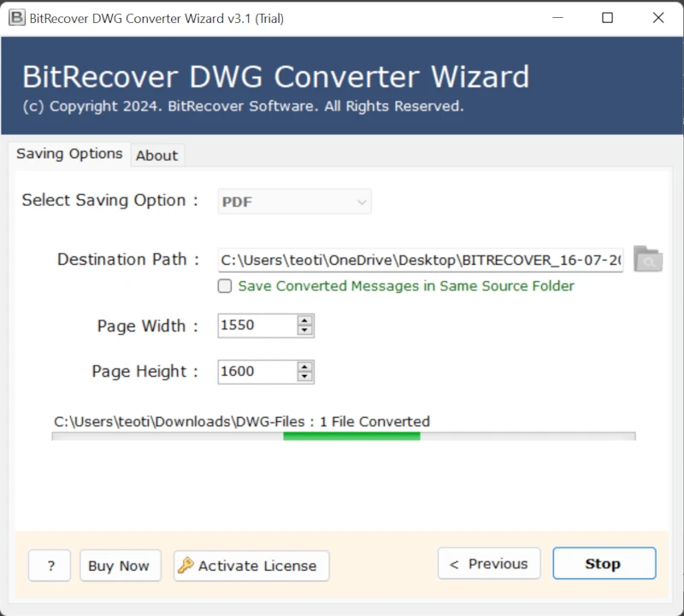Click the 'Page Height :' label

click(x=144, y=372)
